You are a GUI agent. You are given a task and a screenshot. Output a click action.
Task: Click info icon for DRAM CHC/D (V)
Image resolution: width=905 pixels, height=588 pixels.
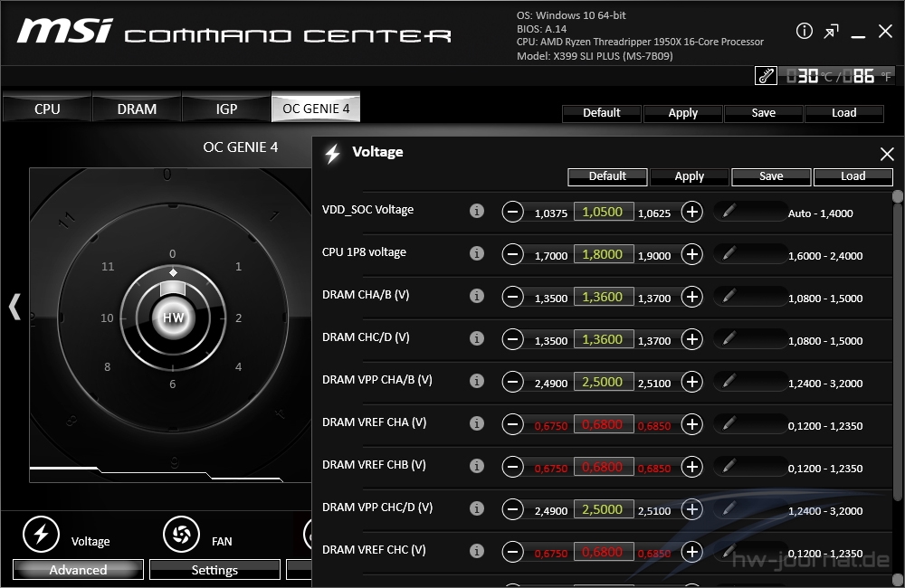477,338
